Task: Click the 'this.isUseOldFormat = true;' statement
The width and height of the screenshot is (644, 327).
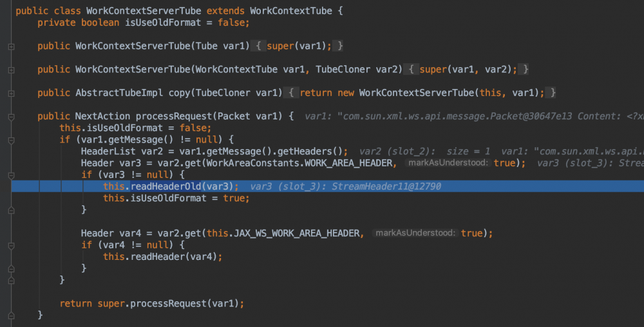Action: click(x=176, y=198)
